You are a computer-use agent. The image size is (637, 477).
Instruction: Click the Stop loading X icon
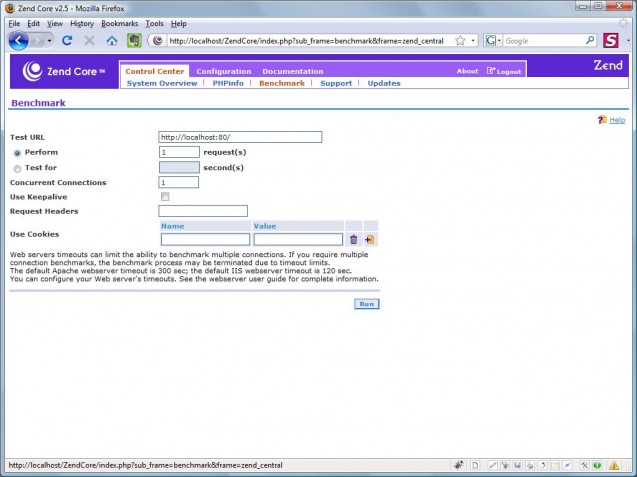click(x=89, y=40)
